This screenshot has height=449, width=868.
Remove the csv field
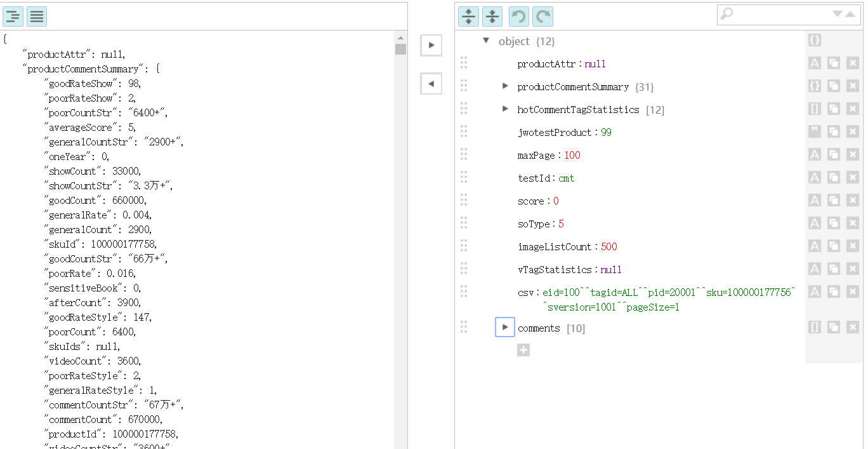853,292
